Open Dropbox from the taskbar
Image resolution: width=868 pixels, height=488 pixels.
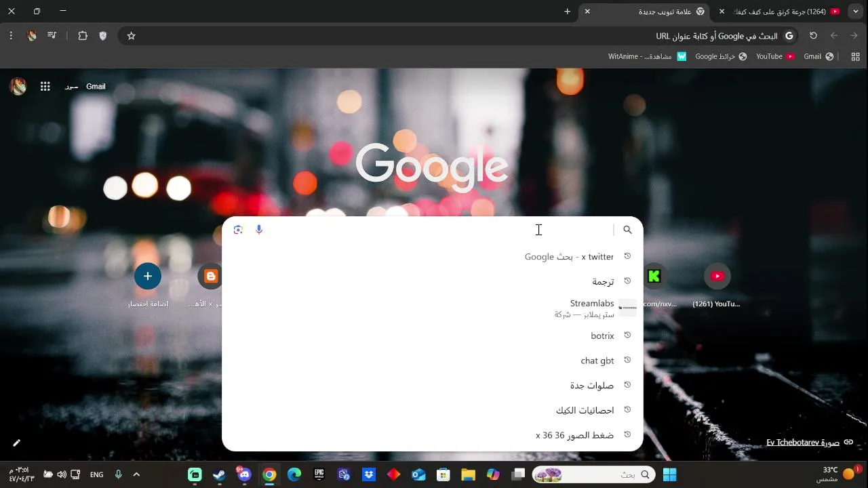pyautogui.click(x=369, y=474)
